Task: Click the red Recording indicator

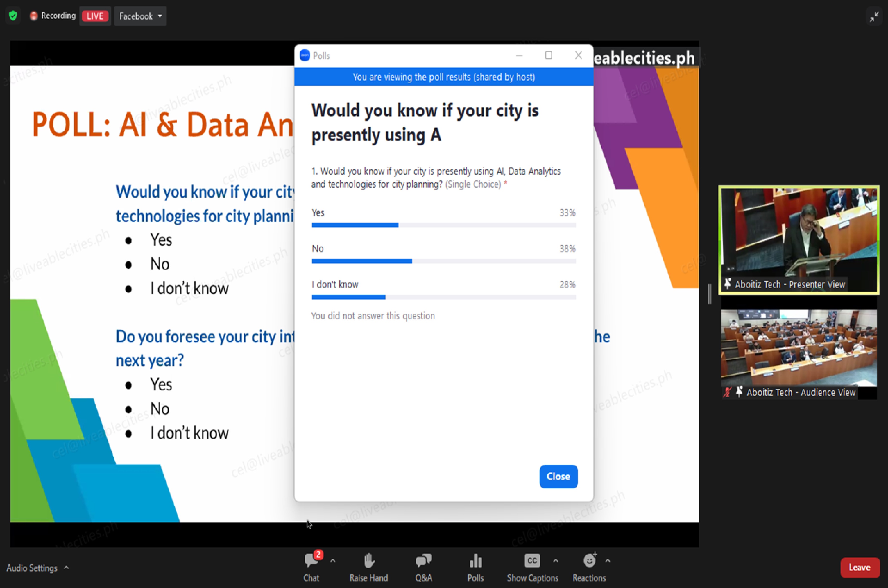Action: (x=53, y=16)
